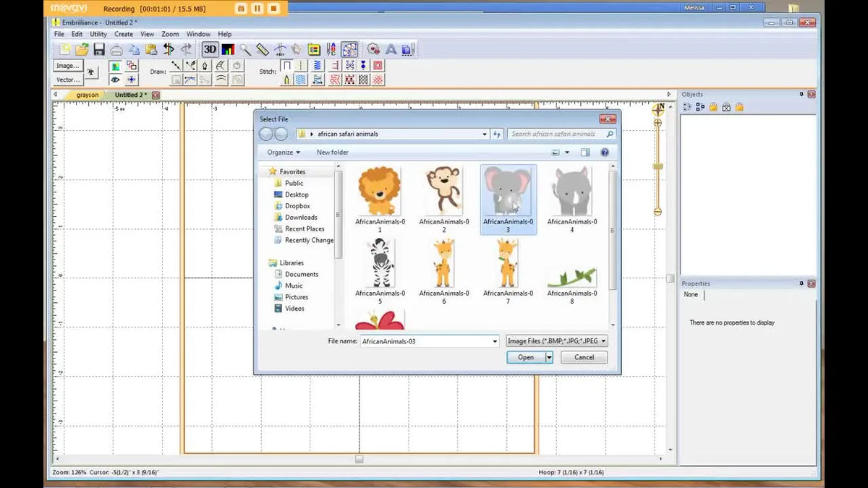Click the crossed-out lock icon in Objects panel
868x488 pixels.
[x=726, y=107]
